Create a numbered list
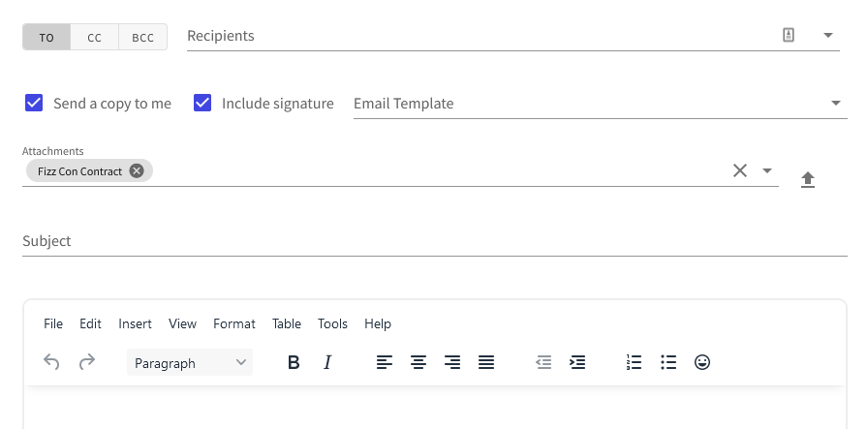 (x=634, y=362)
